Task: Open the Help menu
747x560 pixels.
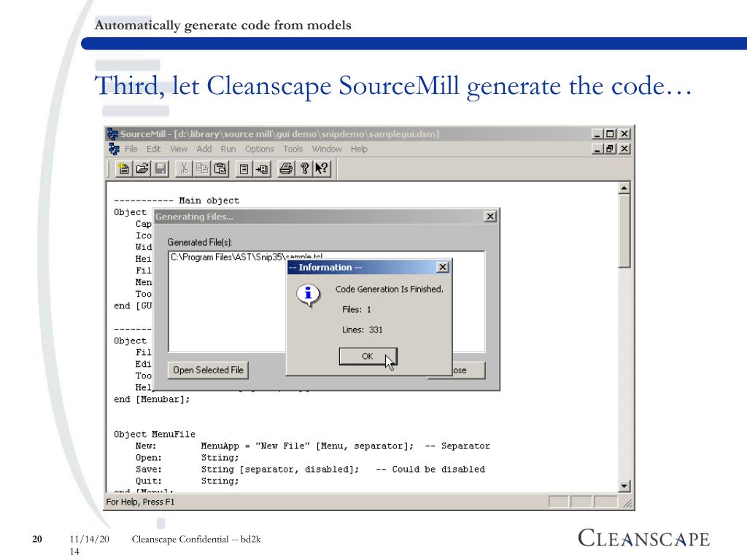Action: click(x=359, y=149)
